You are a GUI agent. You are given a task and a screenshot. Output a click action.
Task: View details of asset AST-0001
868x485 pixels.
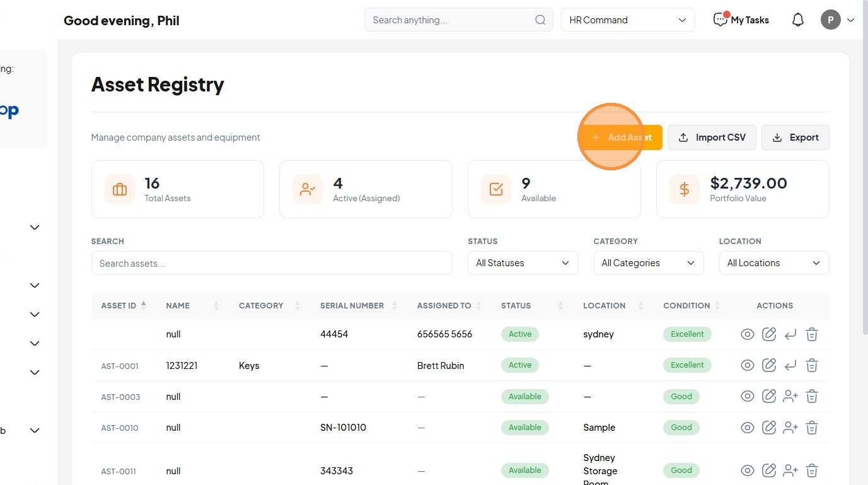748,365
